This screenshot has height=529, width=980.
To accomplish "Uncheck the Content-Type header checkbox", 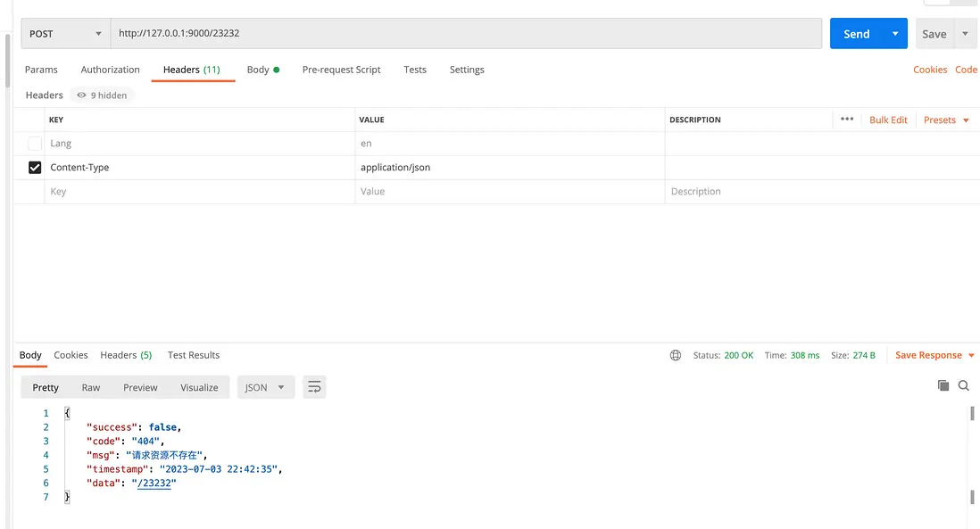I will 35,168.
